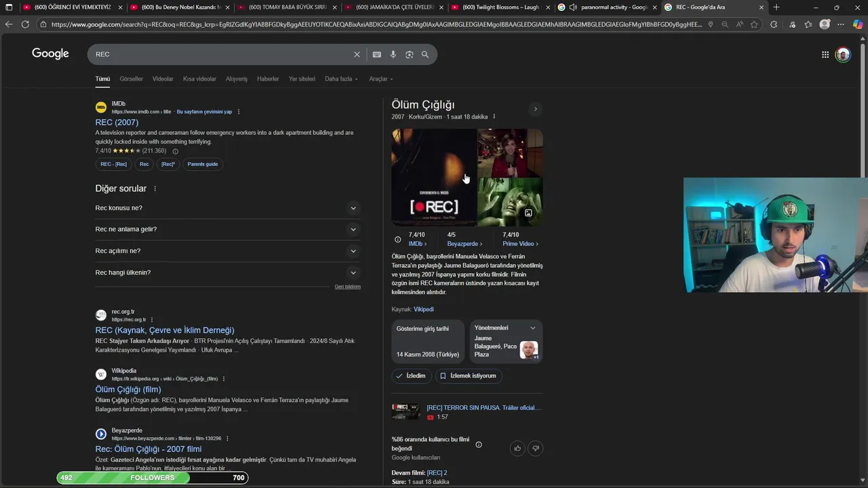This screenshot has height=488, width=868.
Task: Select the Tümü search tab
Action: pos(102,79)
